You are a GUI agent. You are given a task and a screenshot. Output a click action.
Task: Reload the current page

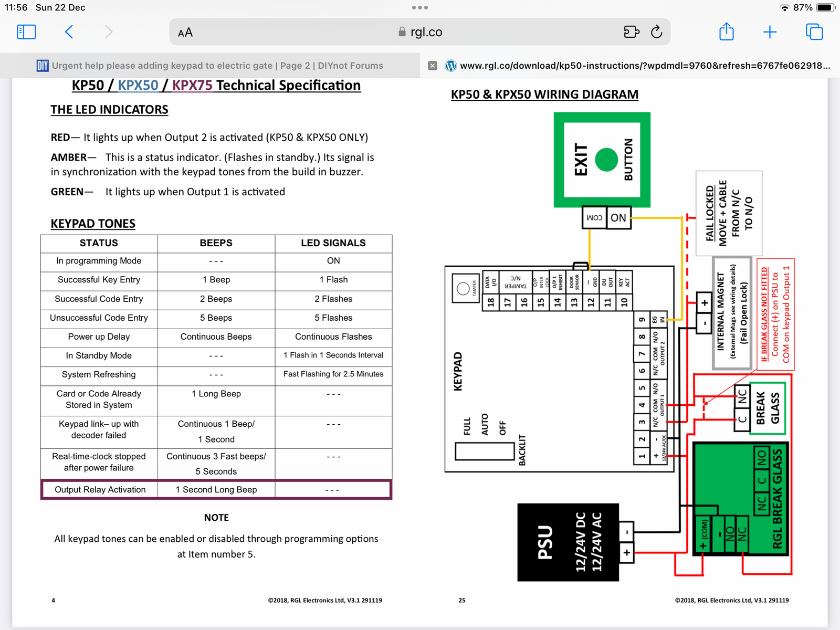click(656, 32)
